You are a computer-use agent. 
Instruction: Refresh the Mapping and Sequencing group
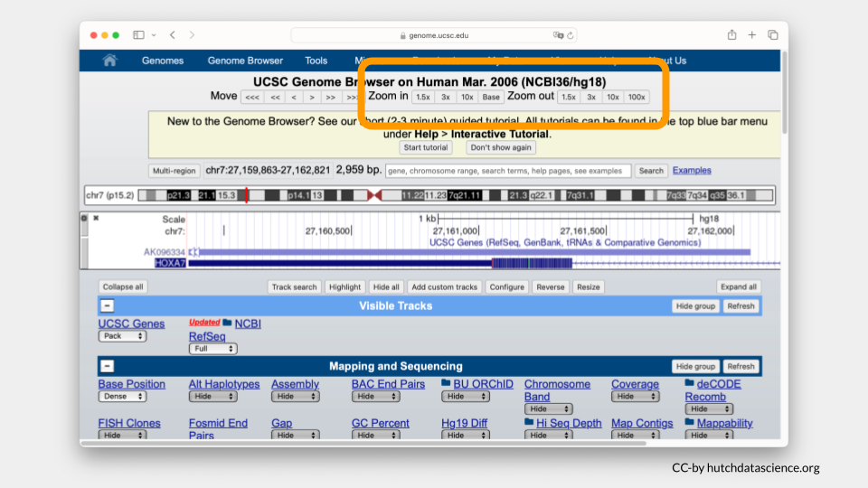point(741,366)
